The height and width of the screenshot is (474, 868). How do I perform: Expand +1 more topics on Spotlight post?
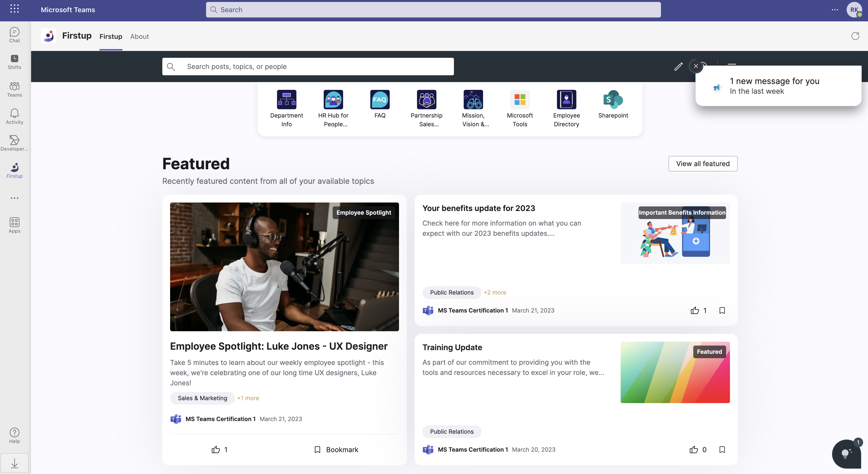(x=248, y=398)
